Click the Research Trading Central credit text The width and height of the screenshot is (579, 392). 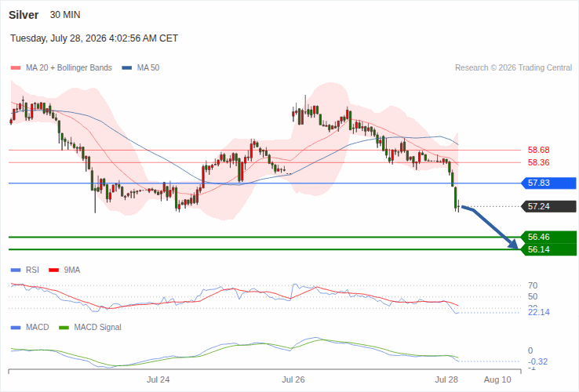coord(513,68)
